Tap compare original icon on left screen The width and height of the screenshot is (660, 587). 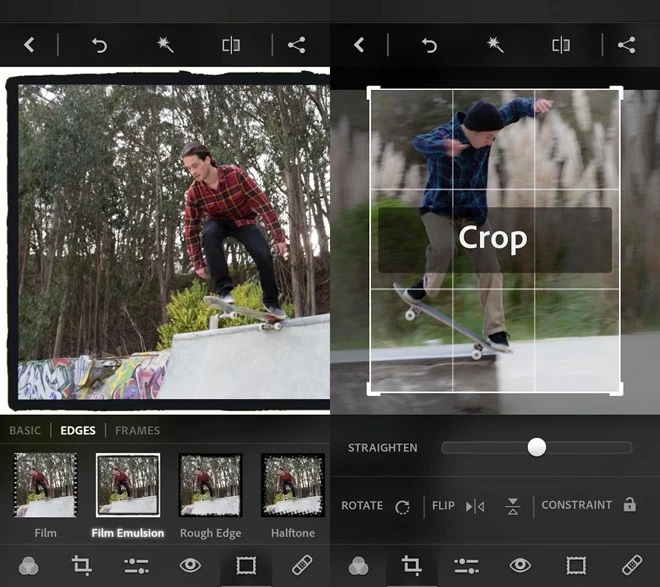pos(231,45)
